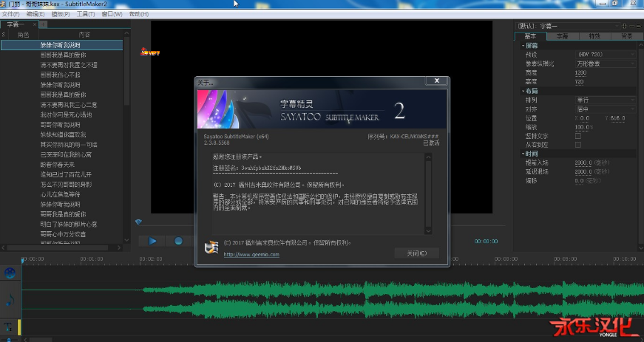Click the SubtitleMaker icon in the About dialog
Image resolution: width=644 pixels, height=342 pixels.
pyautogui.click(x=211, y=247)
